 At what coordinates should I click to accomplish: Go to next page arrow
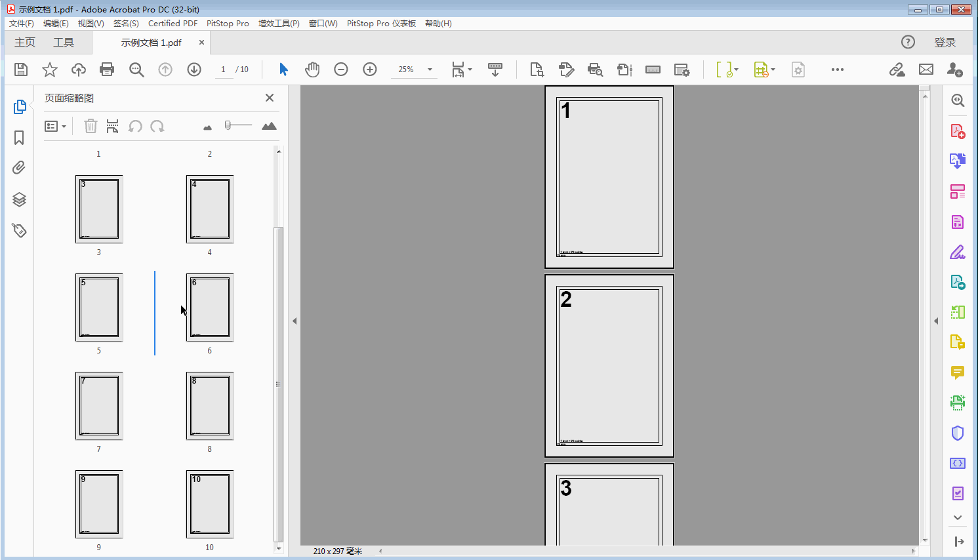click(194, 70)
